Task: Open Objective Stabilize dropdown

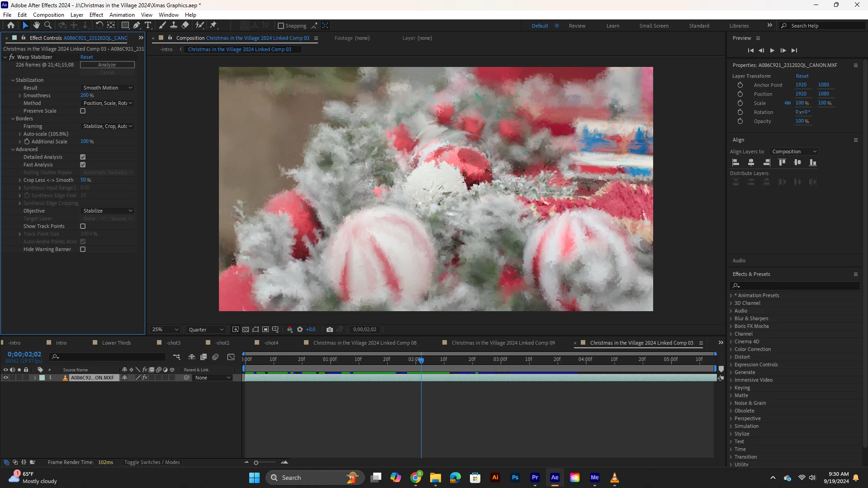Action: 108,211
